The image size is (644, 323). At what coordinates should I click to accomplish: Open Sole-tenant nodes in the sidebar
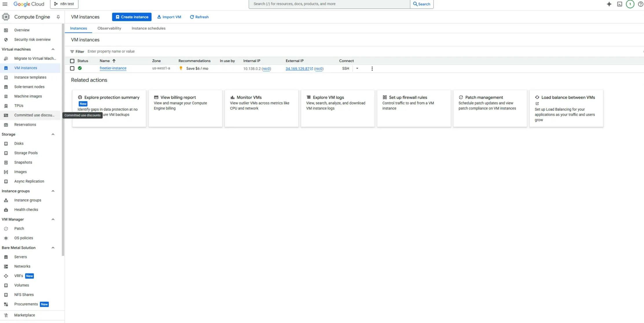30,87
